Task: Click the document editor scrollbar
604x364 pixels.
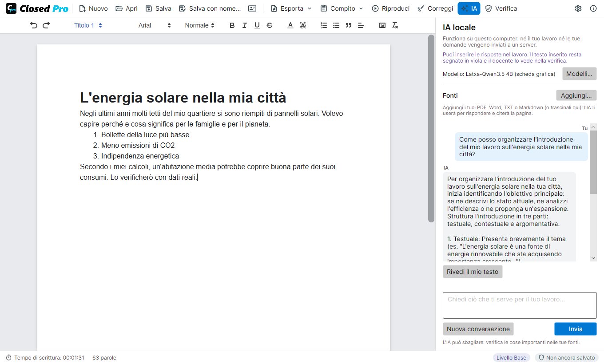Action: point(431,129)
